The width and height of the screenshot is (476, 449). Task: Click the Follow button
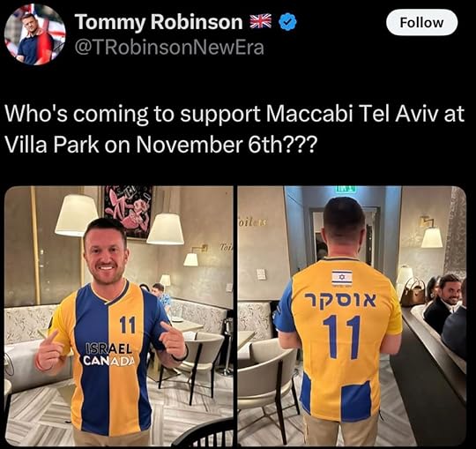421,22
